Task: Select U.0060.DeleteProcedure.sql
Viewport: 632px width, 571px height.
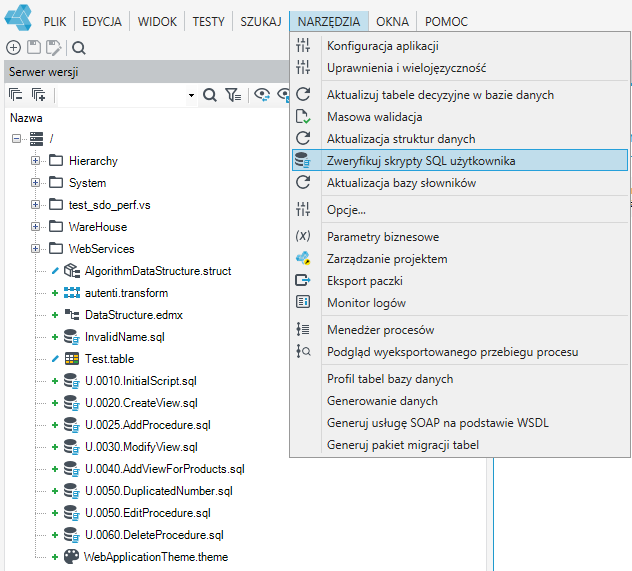Action: click(154, 535)
